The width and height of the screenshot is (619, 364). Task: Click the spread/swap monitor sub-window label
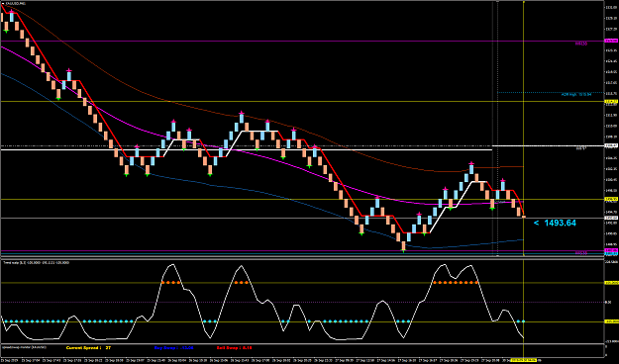click(x=25, y=347)
